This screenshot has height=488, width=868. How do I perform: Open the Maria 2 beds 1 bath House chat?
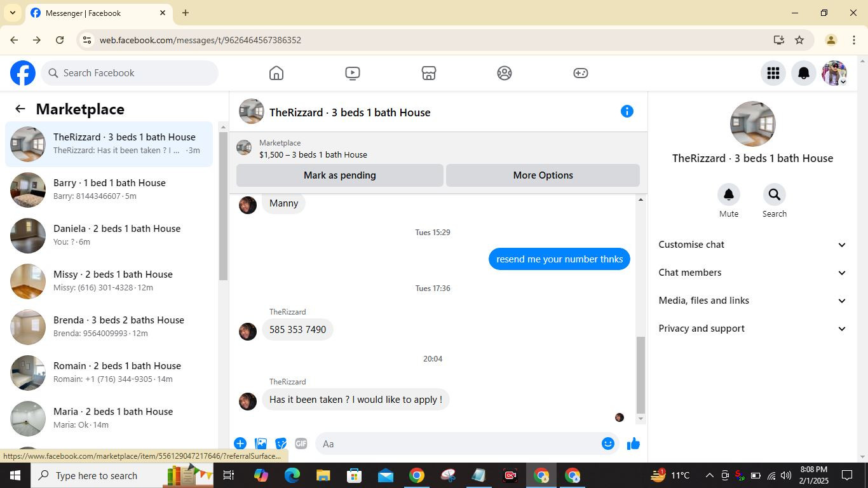(x=109, y=418)
